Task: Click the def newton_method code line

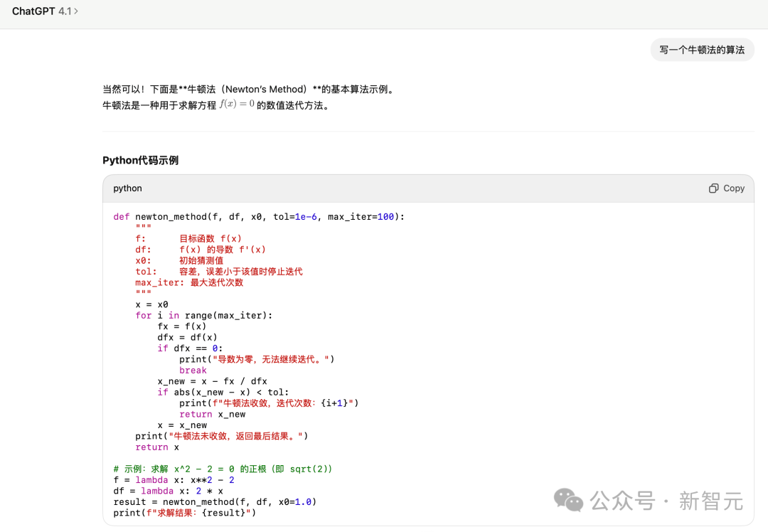Action: (x=259, y=217)
